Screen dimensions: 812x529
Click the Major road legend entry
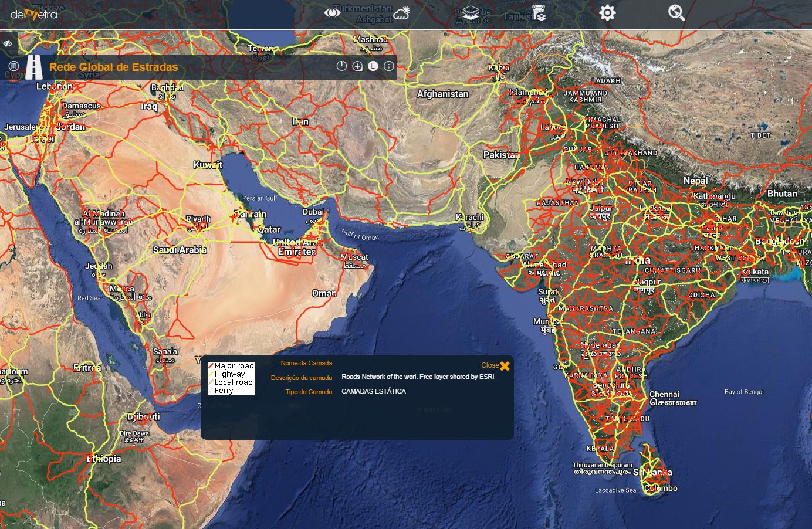pyautogui.click(x=231, y=366)
